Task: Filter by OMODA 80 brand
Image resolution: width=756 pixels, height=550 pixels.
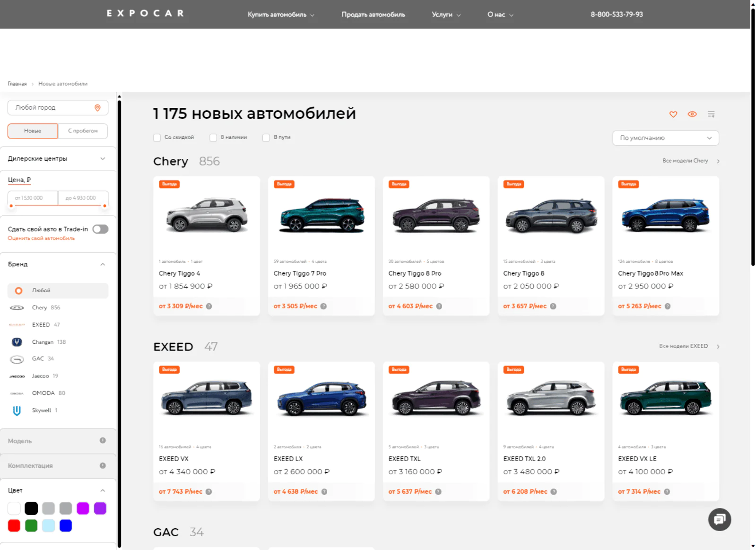Action: 49,393
